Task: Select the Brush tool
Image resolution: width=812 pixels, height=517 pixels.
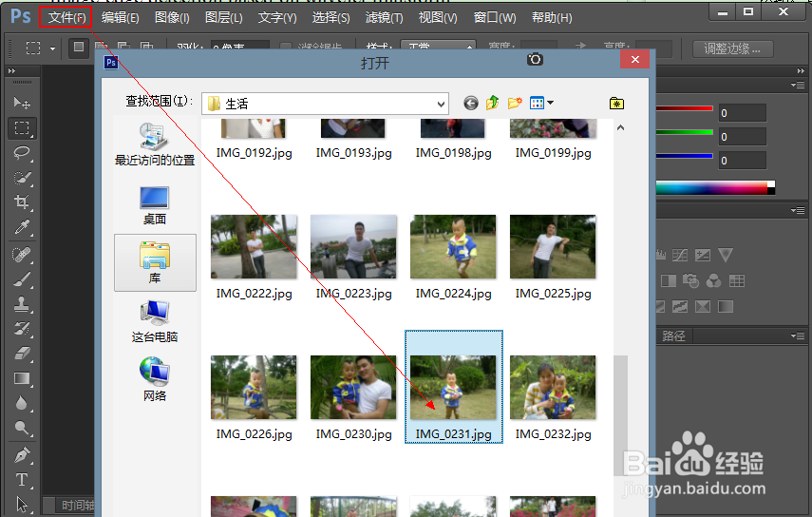Action: click(x=22, y=279)
